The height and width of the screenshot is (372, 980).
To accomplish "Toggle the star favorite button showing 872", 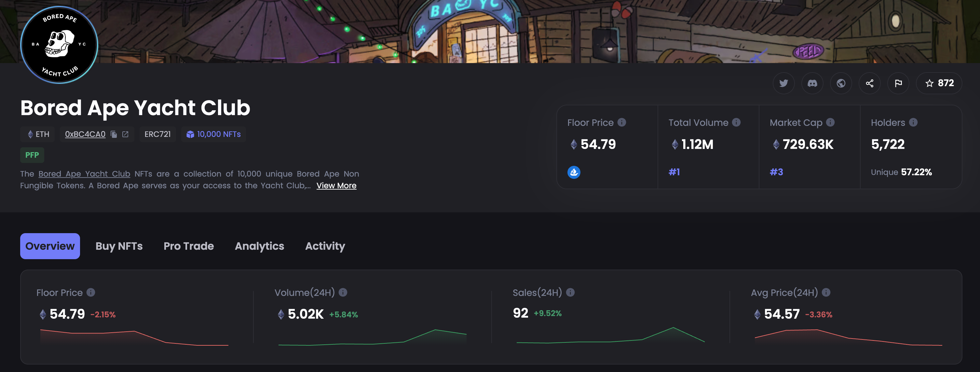I will coord(939,83).
